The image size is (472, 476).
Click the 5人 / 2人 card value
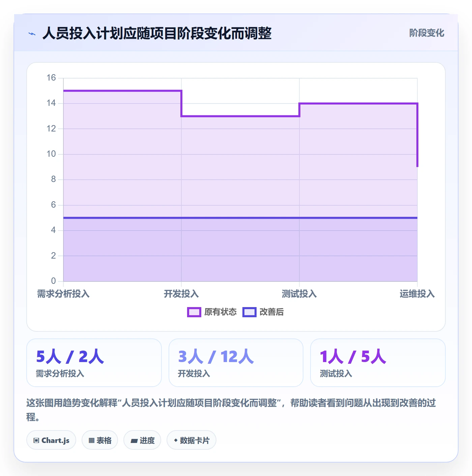70,357
